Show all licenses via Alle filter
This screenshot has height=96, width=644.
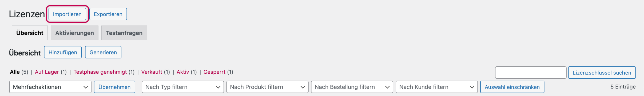click(15, 72)
